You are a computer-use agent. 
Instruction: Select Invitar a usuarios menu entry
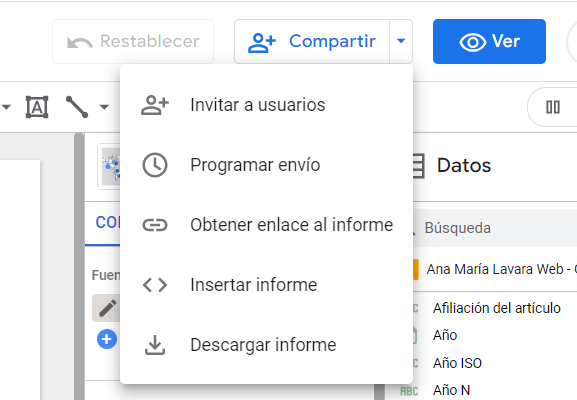[x=266, y=105]
